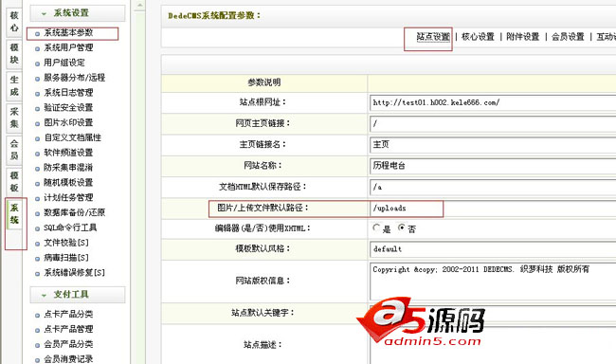Open 服务器分布/远程 entry

point(74,78)
